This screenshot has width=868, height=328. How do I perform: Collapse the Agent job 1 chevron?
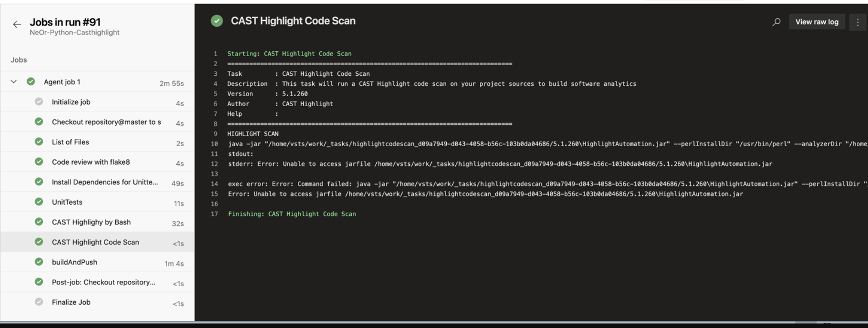coord(14,82)
